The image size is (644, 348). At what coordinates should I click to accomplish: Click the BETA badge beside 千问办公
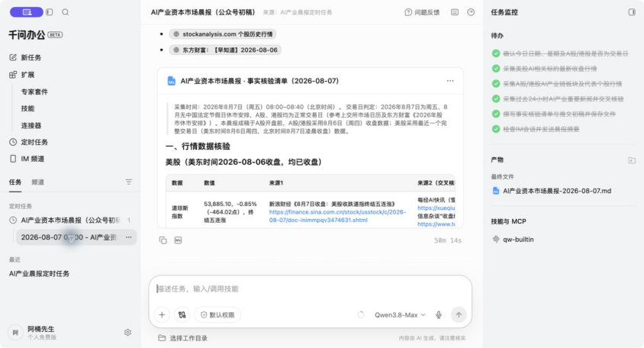pos(55,35)
